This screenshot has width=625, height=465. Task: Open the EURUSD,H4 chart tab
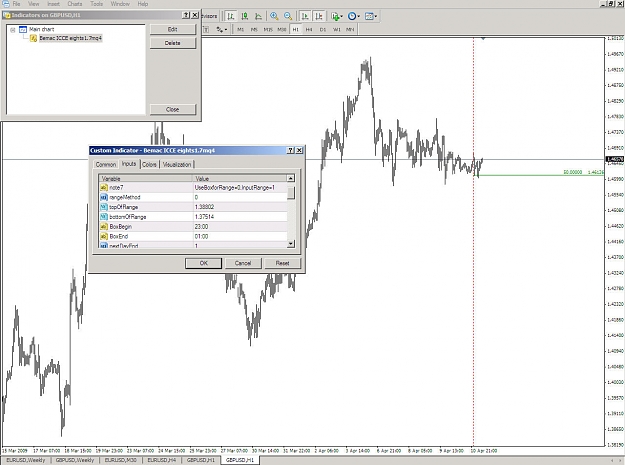[x=162, y=460]
